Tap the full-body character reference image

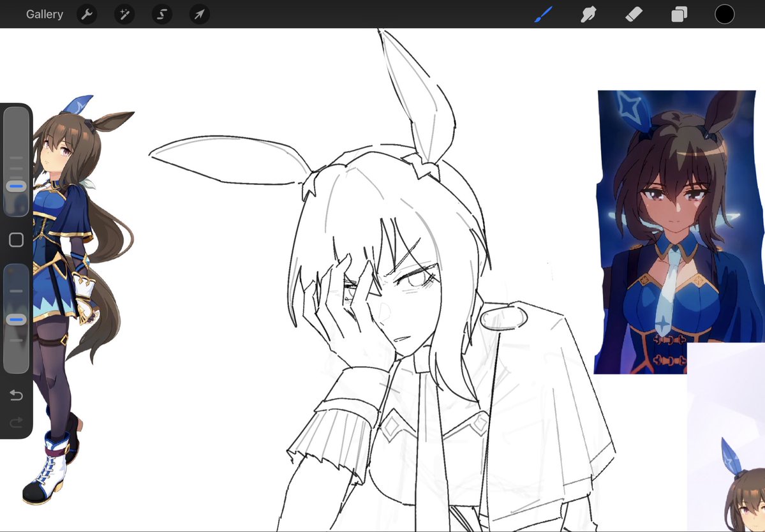[x=78, y=299]
